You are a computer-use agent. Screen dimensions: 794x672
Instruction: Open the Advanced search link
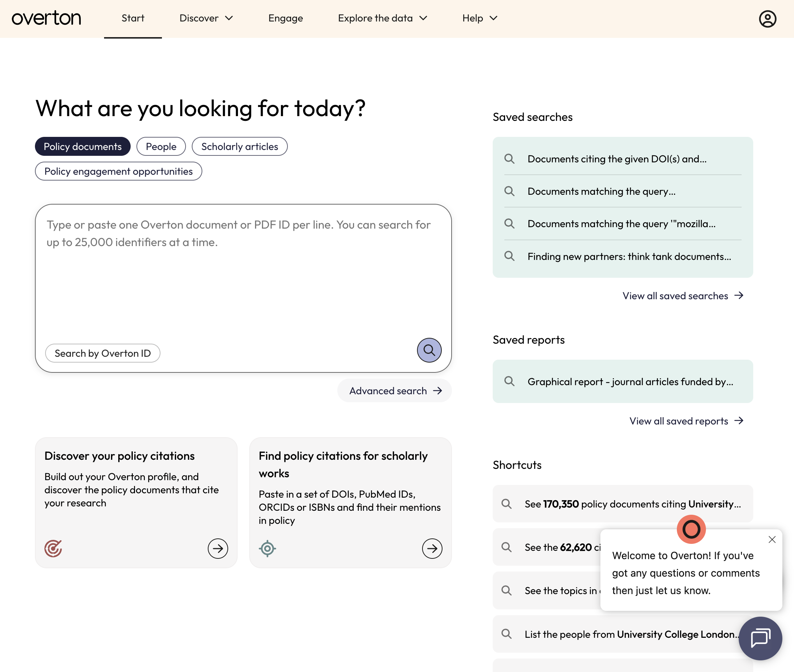pos(394,391)
